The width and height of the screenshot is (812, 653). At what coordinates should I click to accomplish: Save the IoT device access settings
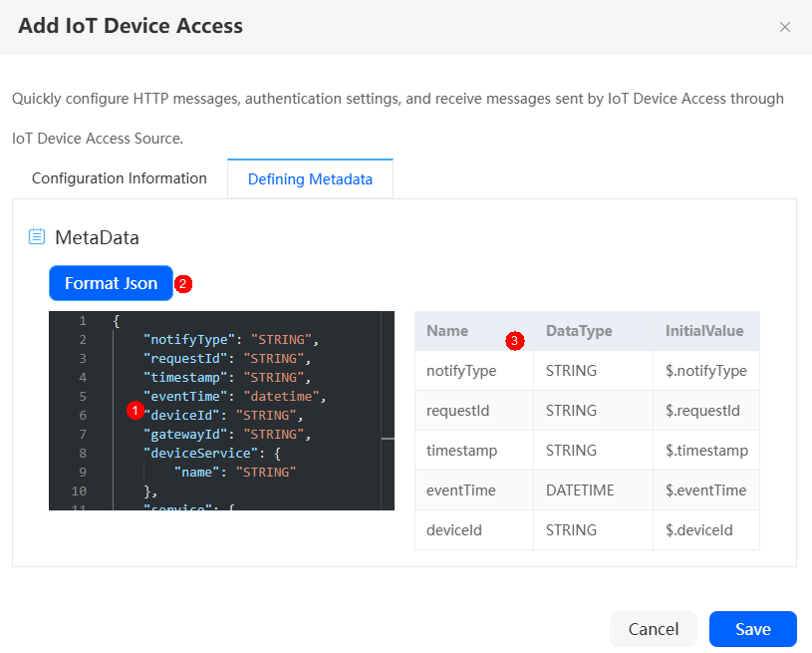753,629
